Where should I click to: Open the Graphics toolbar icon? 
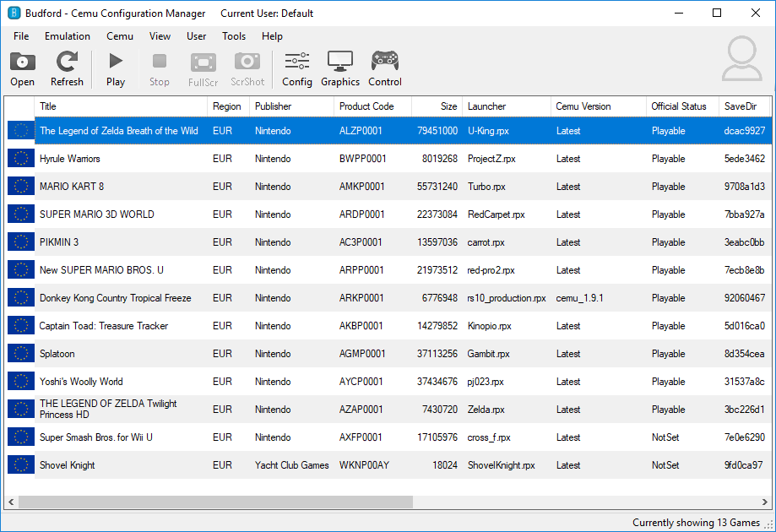coord(340,69)
